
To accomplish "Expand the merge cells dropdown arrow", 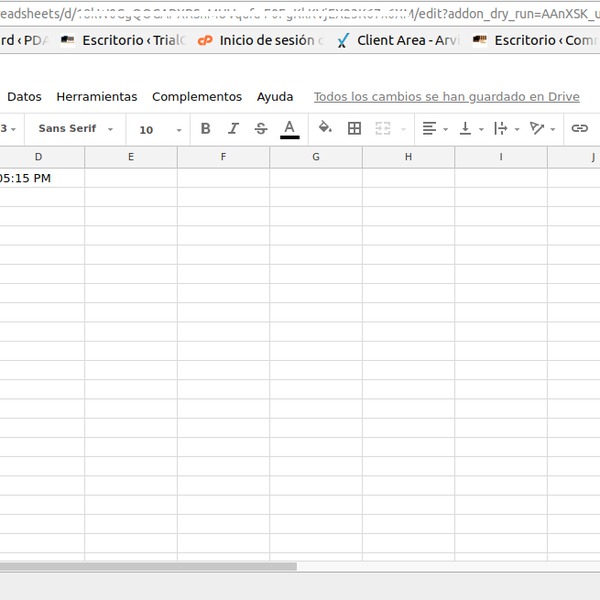I will point(404,130).
